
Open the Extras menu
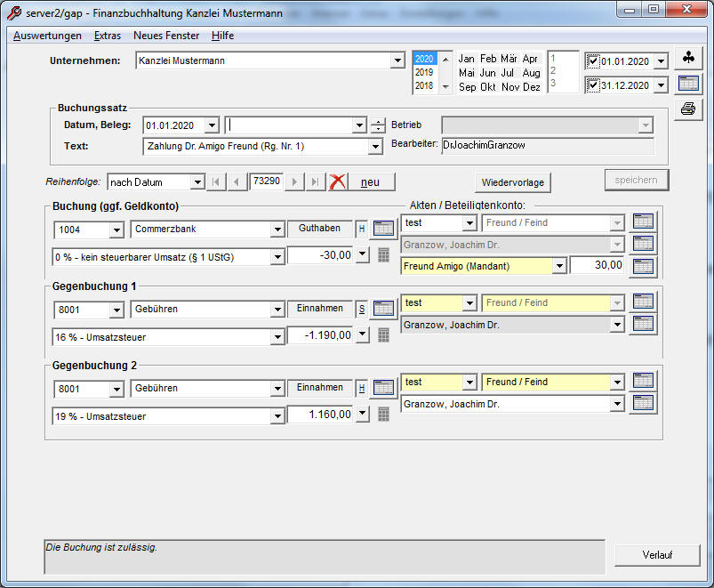pos(108,36)
